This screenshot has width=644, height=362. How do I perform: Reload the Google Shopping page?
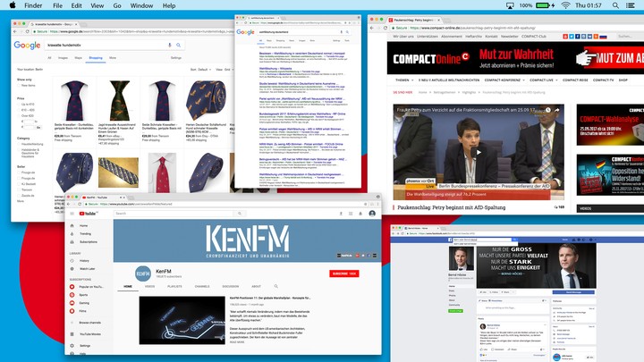point(28,31)
